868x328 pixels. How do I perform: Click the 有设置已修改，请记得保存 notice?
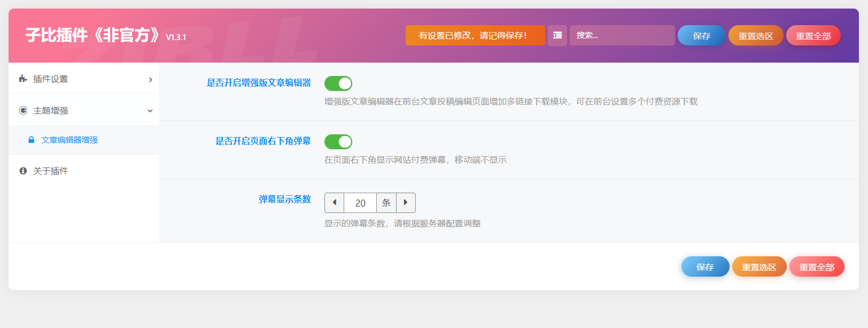(x=475, y=35)
